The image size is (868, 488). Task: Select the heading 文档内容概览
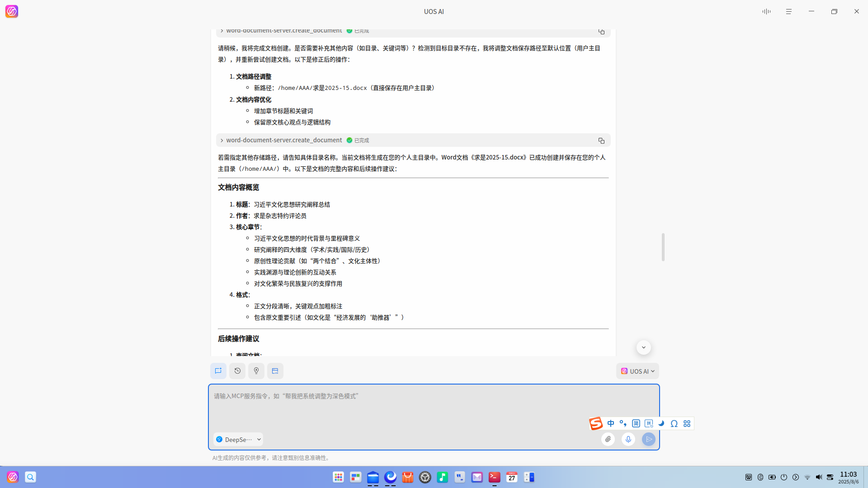[x=238, y=188]
